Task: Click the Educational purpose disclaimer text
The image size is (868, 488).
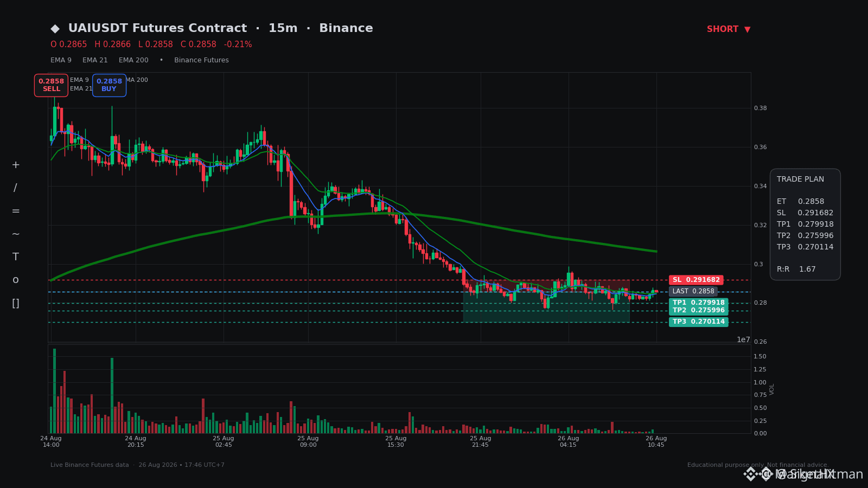Action: pyautogui.click(x=758, y=465)
